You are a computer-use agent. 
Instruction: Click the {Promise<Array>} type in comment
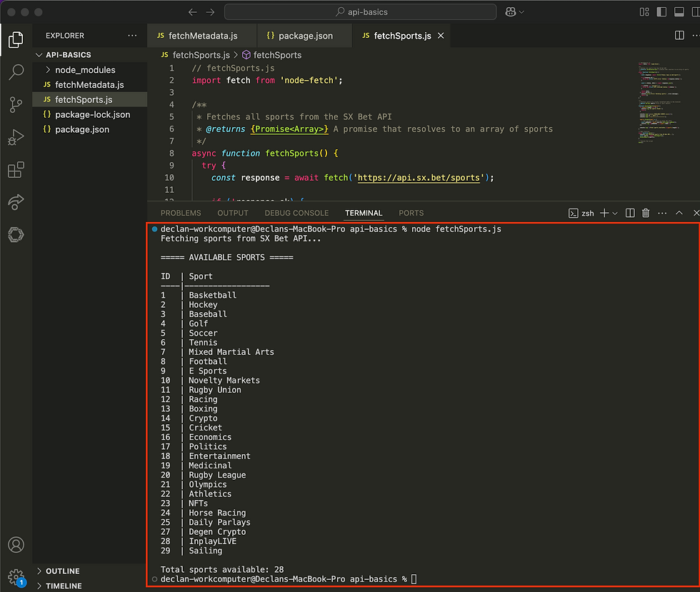click(x=289, y=129)
